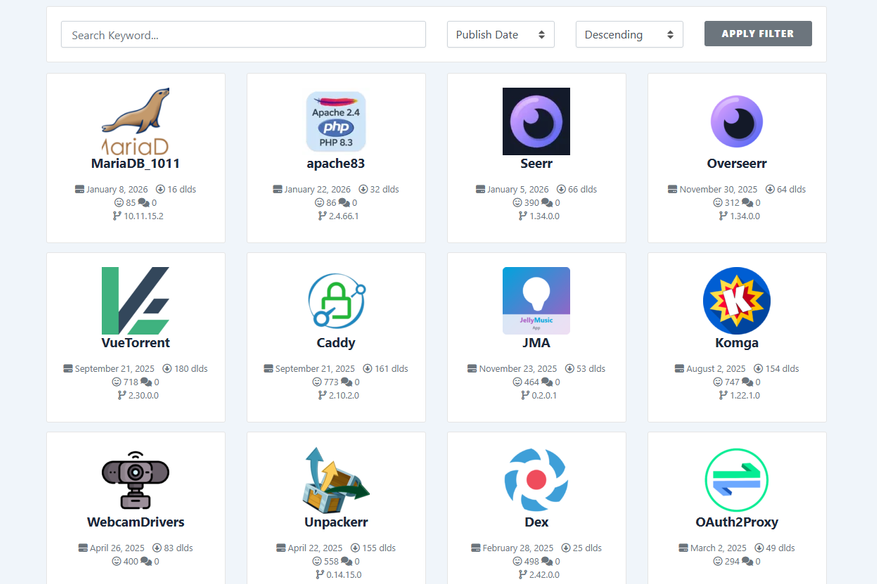Open the Seerr title link
The image size is (877, 584).
pos(536,163)
